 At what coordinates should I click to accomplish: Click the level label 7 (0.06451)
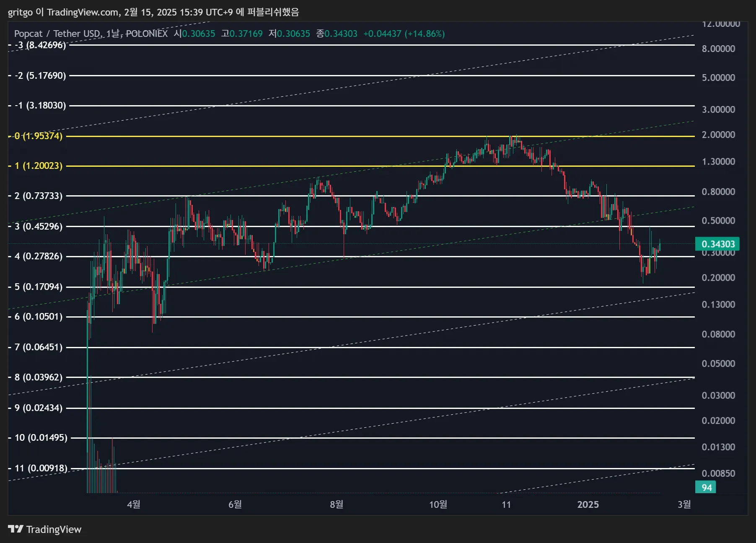tap(38, 347)
